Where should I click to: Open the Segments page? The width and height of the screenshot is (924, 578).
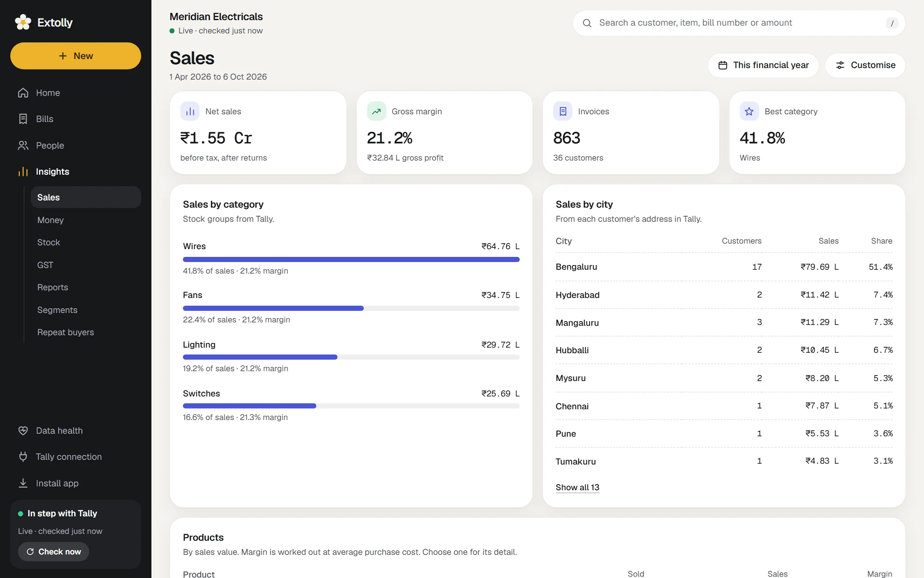point(86,310)
